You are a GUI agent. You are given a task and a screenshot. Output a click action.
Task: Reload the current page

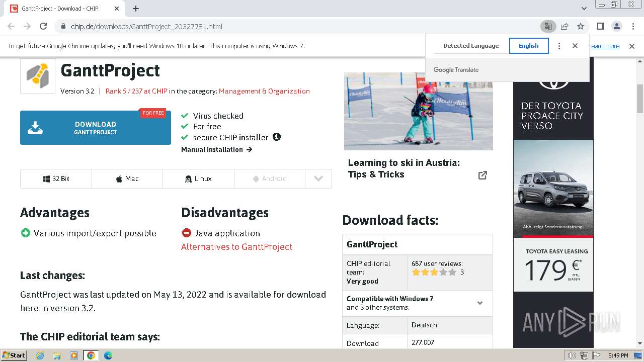coord(43,26)
